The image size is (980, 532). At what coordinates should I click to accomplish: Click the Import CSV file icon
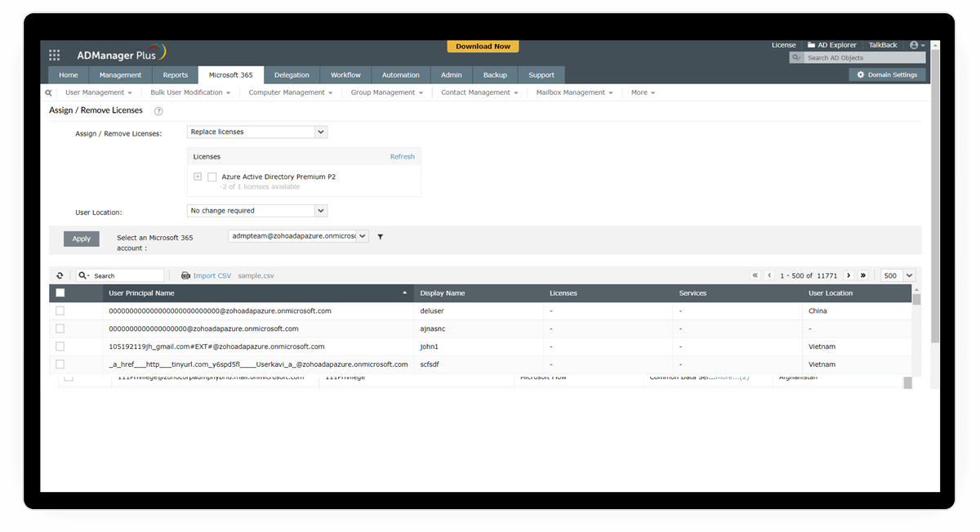[185, 276]
